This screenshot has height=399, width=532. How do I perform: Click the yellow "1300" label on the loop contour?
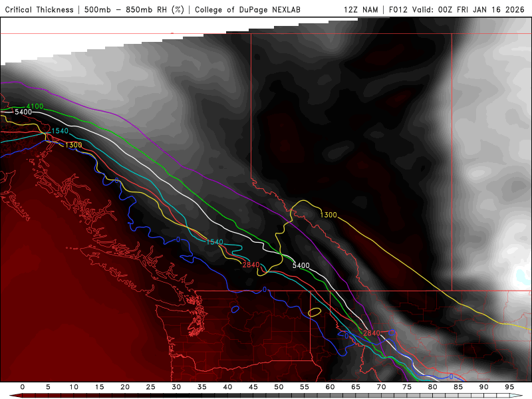pyautogui.click(x=329, y=215)
